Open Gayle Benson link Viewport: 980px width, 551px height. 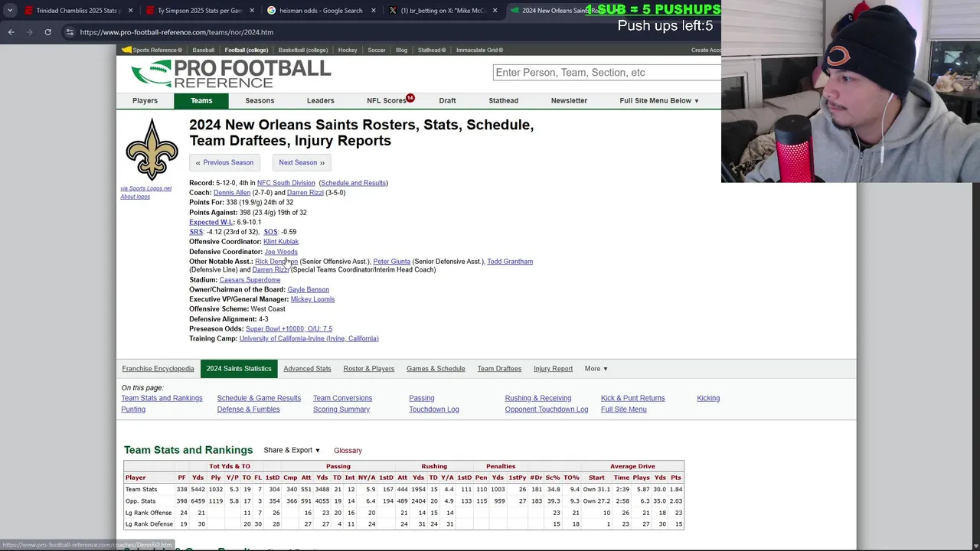pyautogui.click(x=308, y=290)
